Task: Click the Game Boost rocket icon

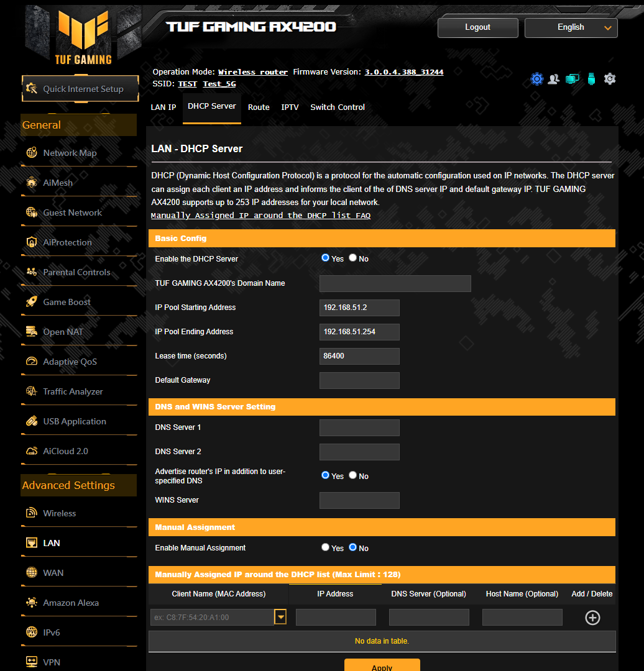Action: pos(32,302)
